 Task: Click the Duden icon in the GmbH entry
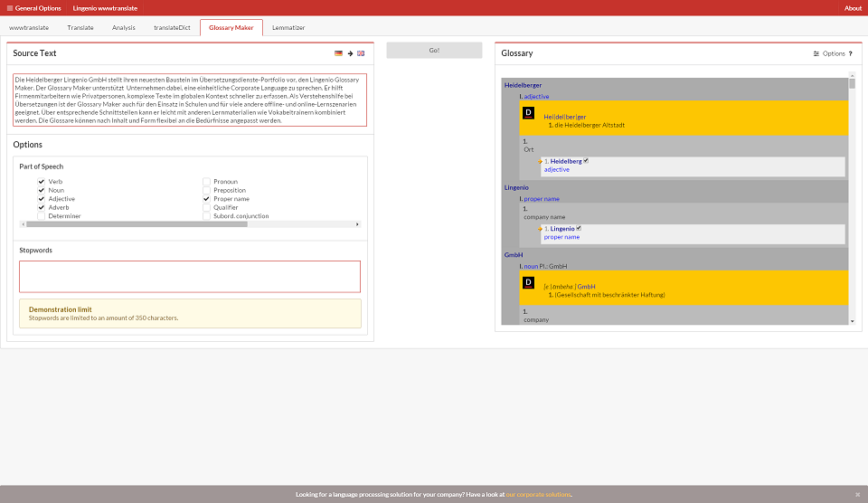click(x=528, y=282)
